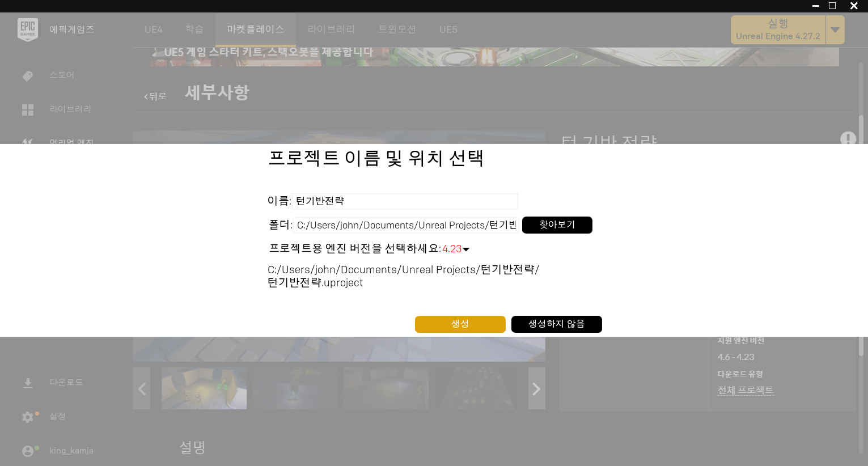The image size is (868, 466).
Task: Click the 생성하지 않음 cancel button
Action: [557, 324]
